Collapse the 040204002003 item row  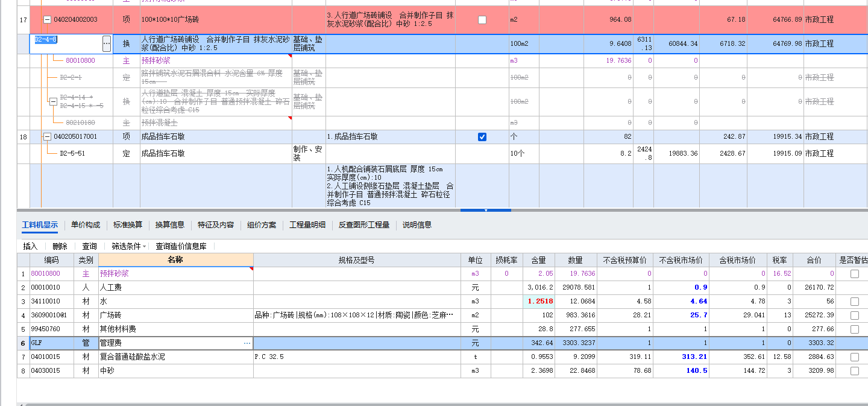pyautogui.click(x=47, y=20)
